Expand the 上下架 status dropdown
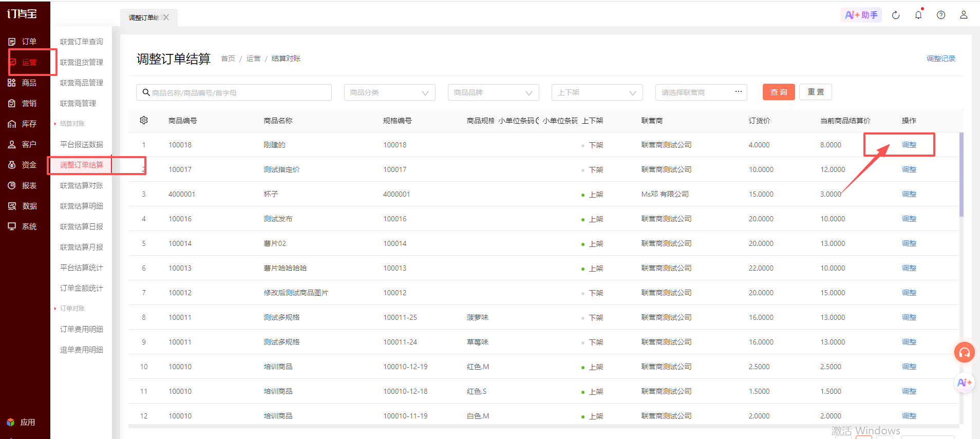 click(x=597, y=92)
